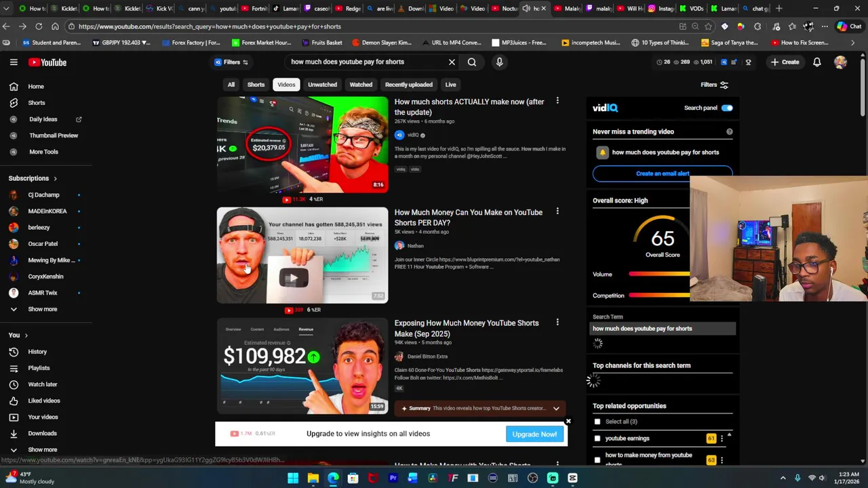Expand the video Summary chevron
The height and width of the screenshot is (488, 868).
pyautogui.click(x=556, y=409)
